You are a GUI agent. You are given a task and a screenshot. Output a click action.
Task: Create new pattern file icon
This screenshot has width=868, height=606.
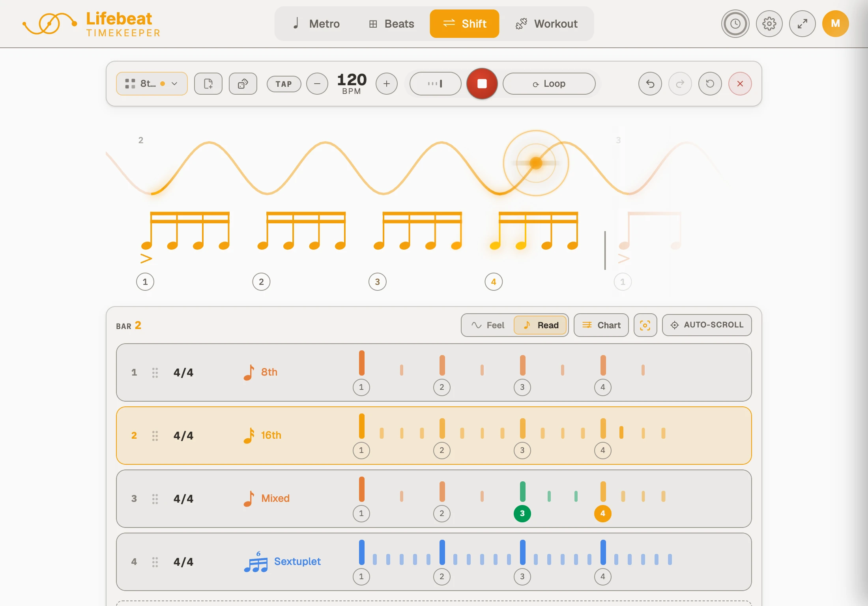point(208,84)
